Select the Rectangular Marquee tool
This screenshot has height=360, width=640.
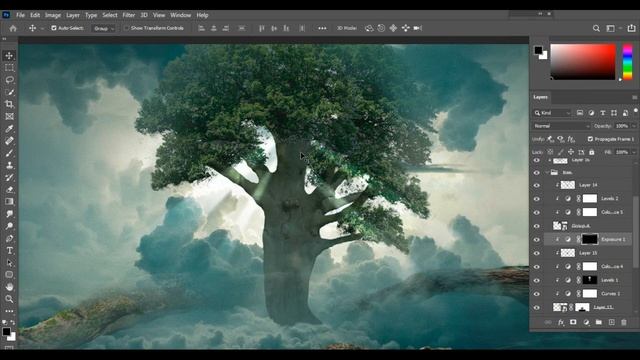pos(9,68)
